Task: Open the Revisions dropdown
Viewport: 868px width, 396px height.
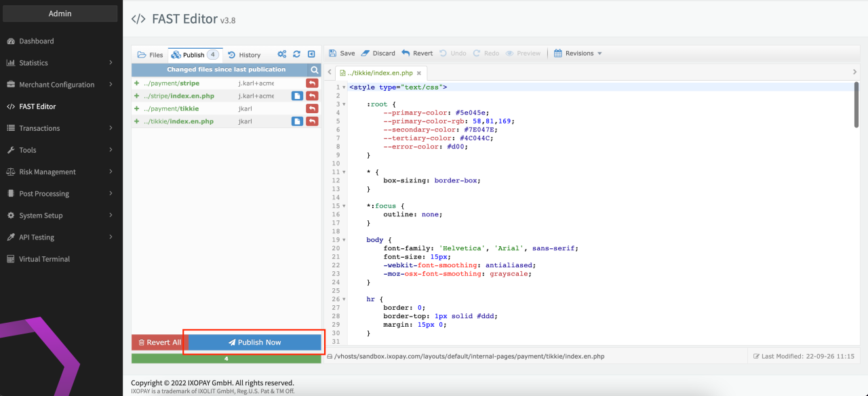Action: coord(578,54)
